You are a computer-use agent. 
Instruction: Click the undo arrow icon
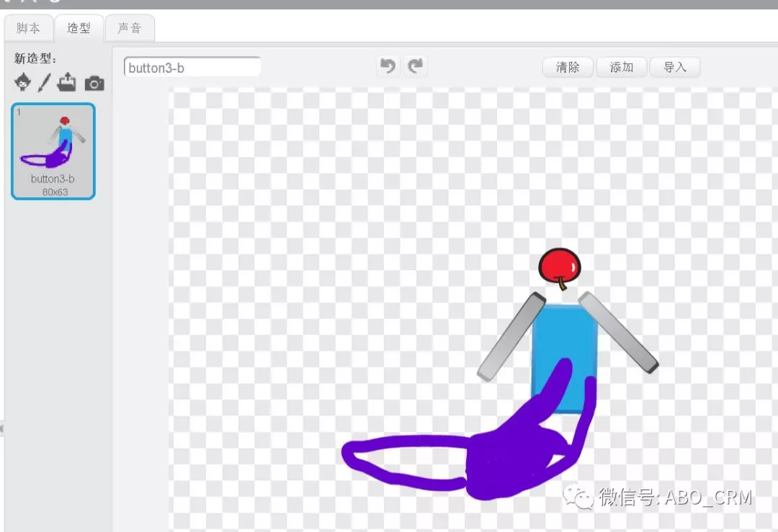tap(388, 66)
